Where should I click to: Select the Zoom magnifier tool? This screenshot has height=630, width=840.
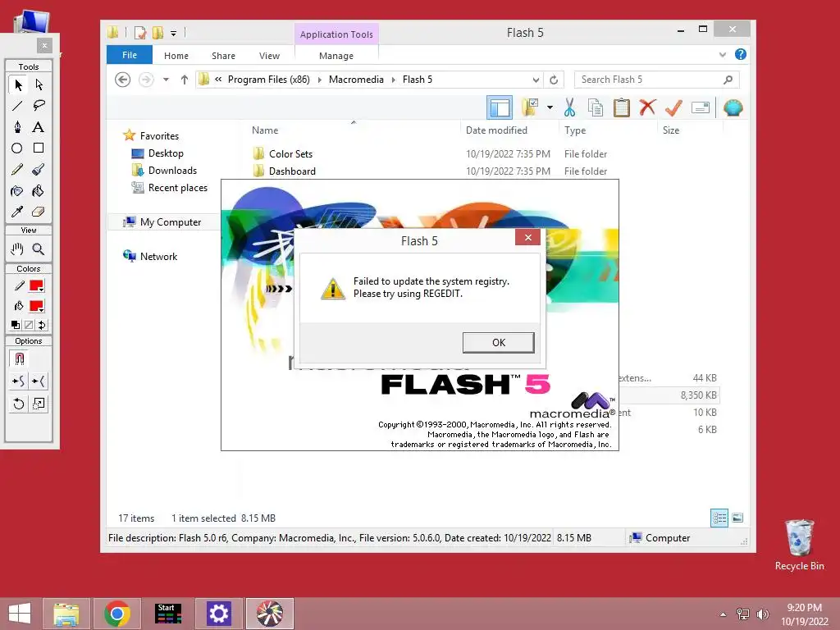39,249
